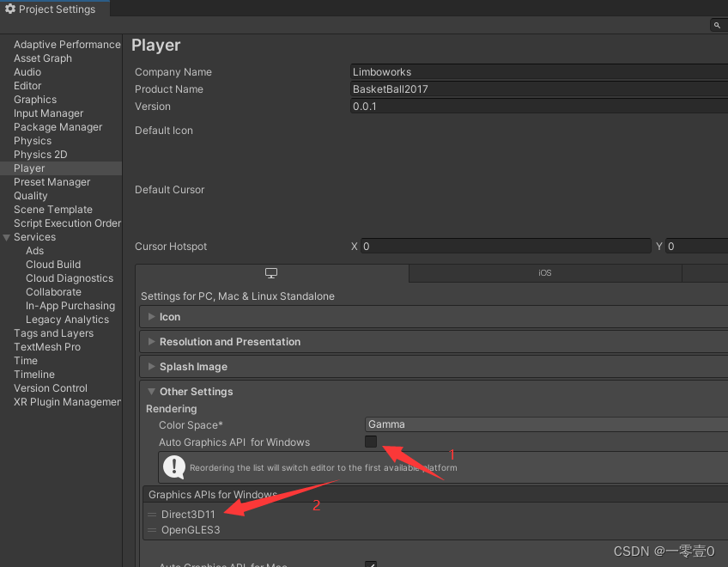The height and width of the screenshot is (567, 728).
Task: Click the warning info icon about reordering
Action: [x=173, y=468]
